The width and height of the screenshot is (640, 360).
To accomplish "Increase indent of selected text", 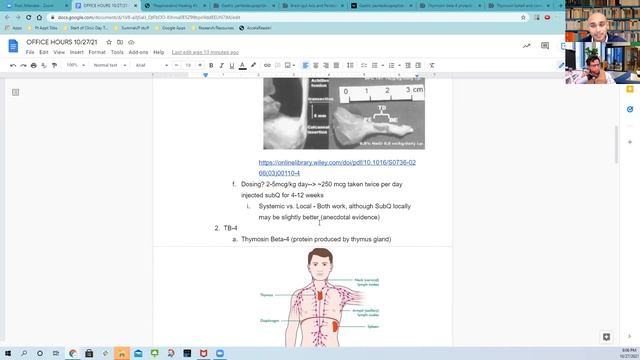I will (x=418, y=65).
